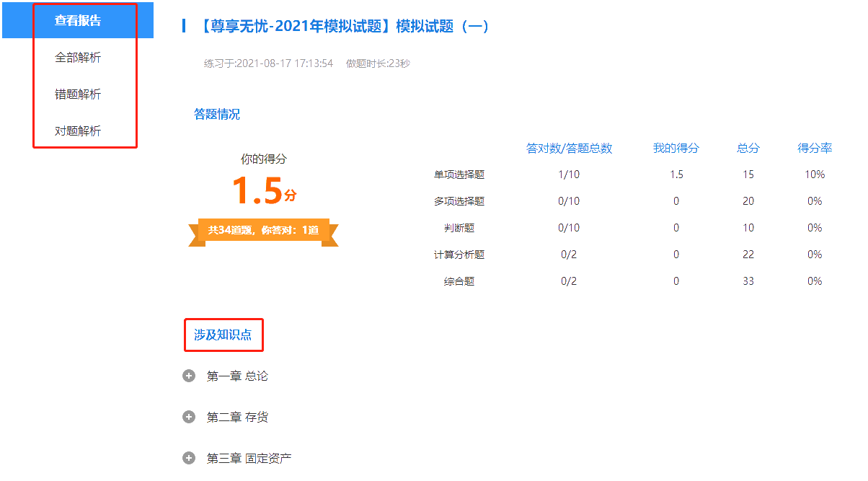Image resolution: width=868 pixels, height=481 pixels.
Task: Click the blue bar before the exam title
Action: click(x=182, y=26)
